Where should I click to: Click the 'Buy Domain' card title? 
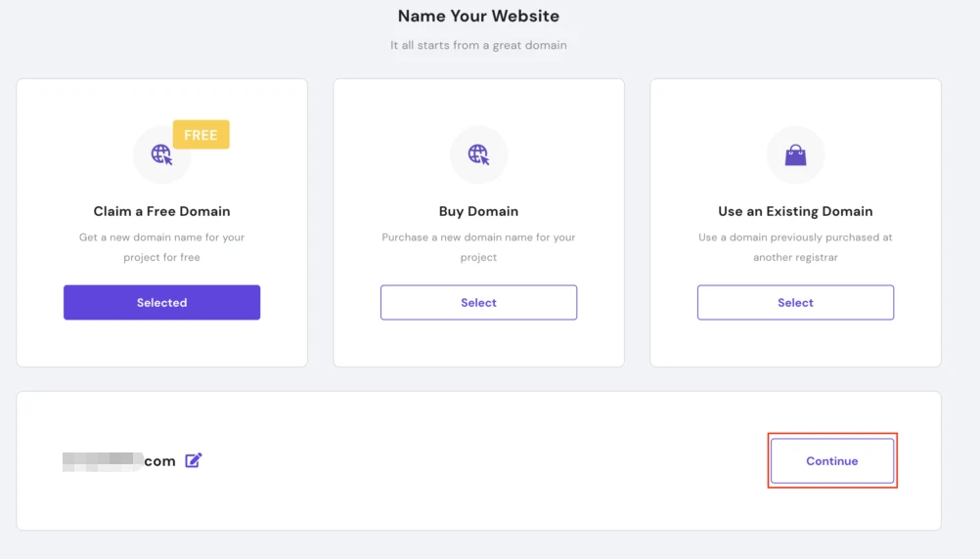(x=478, y=211)
